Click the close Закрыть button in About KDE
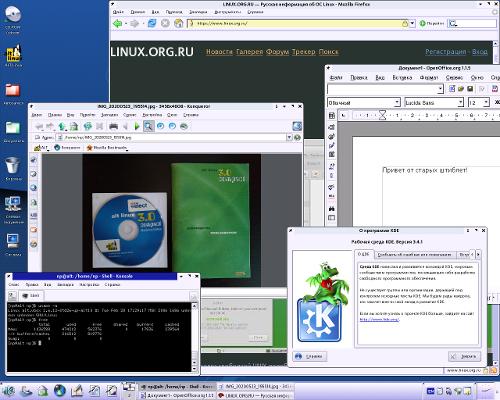This screenshot has height=400, width=500. point(464,356)
